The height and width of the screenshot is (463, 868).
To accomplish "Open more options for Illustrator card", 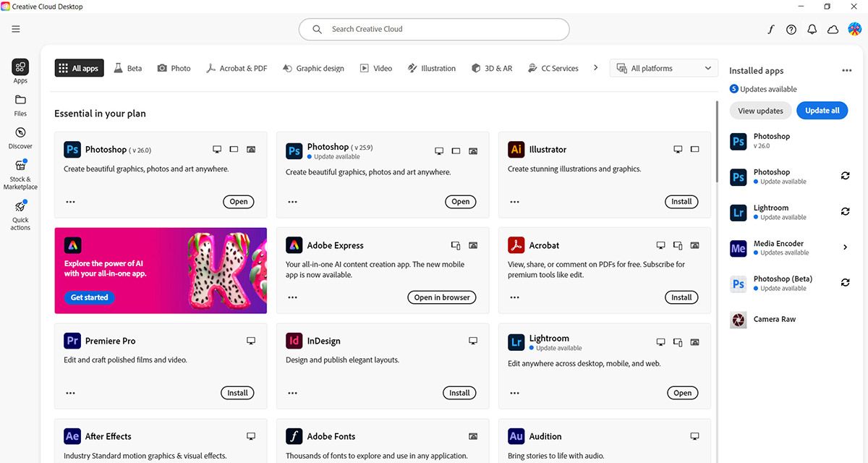I will point(514,202).
